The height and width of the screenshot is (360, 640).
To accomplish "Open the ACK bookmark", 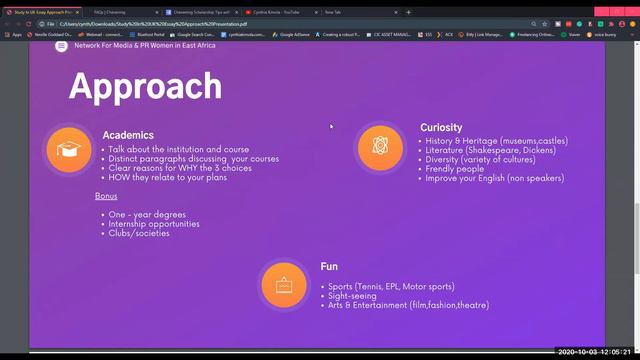I will [445, 35].
